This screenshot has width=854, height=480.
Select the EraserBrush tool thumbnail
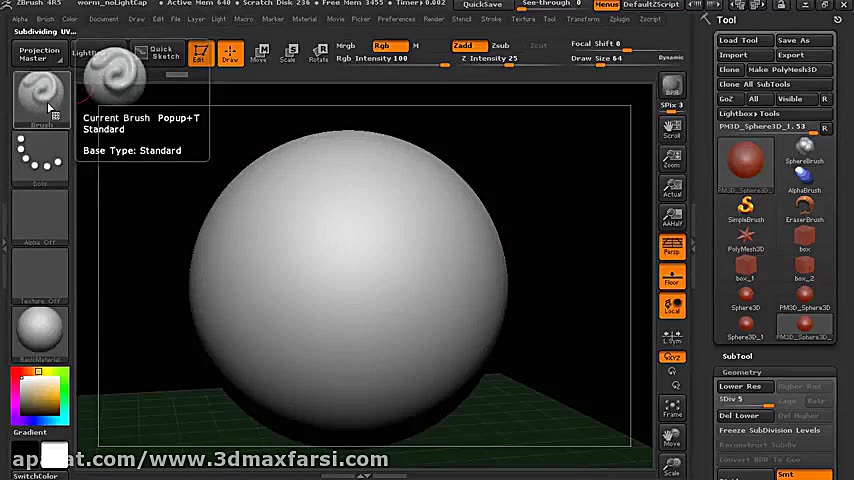point(804,210)
